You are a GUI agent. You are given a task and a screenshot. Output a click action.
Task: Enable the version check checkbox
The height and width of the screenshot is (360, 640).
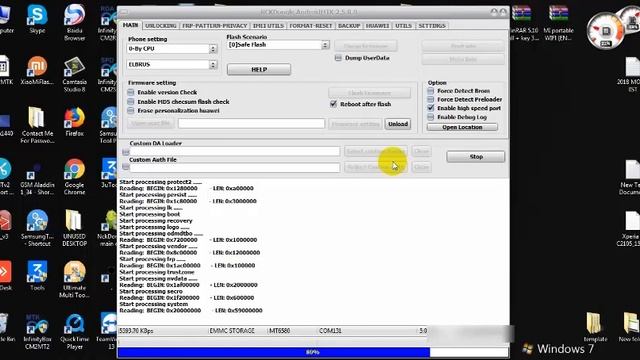pos(131,92)
